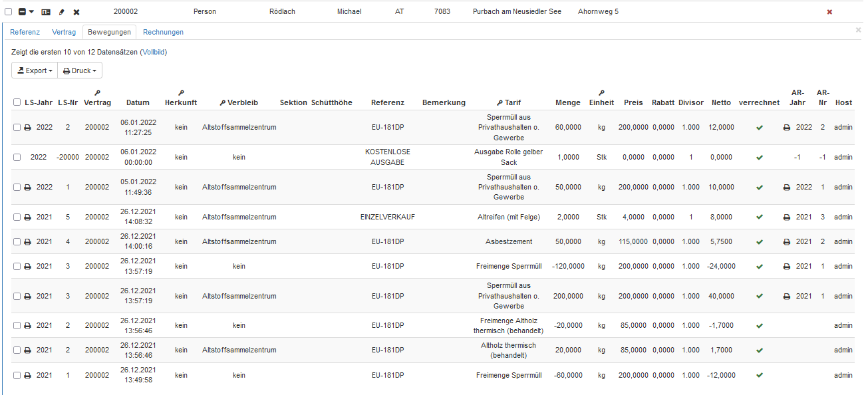Collapse record 200002 with the minus icon
Screen dimensions: 868x395
pos(22,12)
